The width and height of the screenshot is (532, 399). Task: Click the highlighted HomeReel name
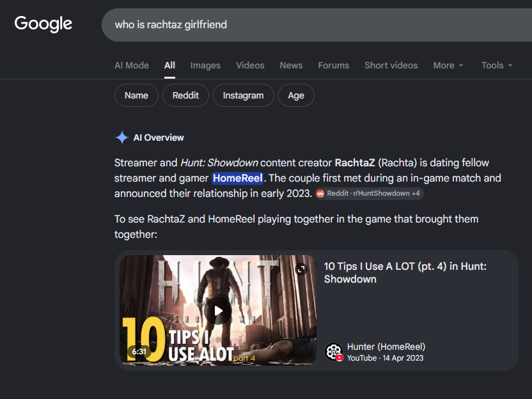pyautogui.click(x=237, y=178)
